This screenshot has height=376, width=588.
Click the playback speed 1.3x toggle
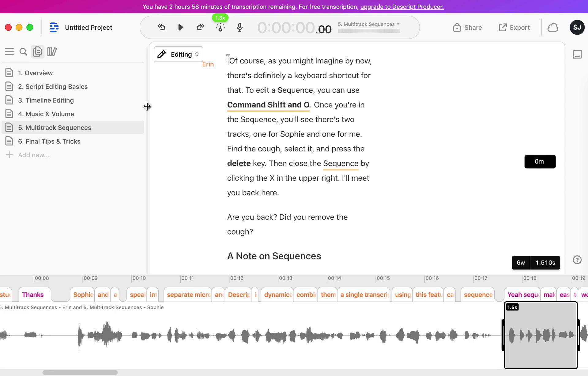click(220, 17)
